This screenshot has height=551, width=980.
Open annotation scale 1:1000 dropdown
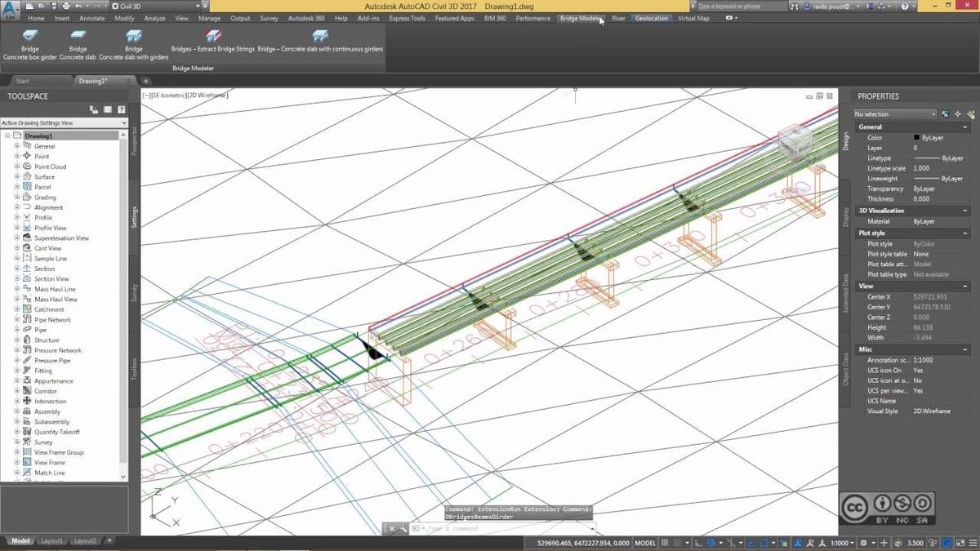click(841, 542)
